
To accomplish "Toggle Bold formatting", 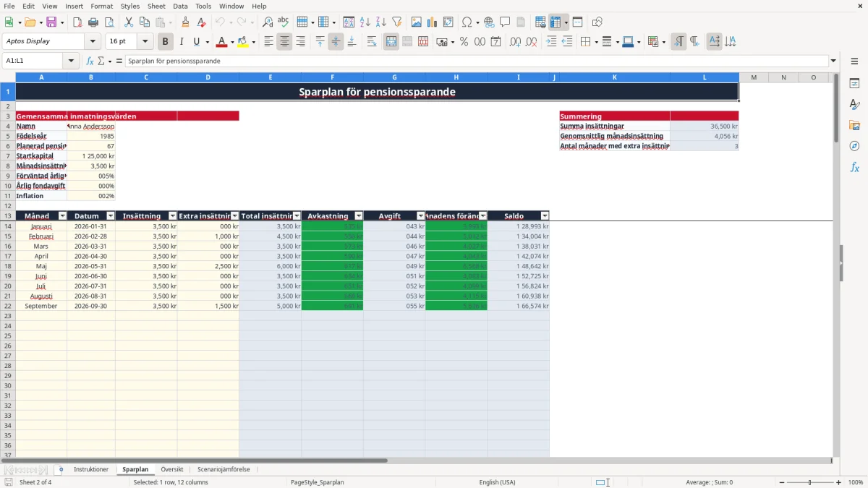I will pyautogui.click(x=166, y=42).
